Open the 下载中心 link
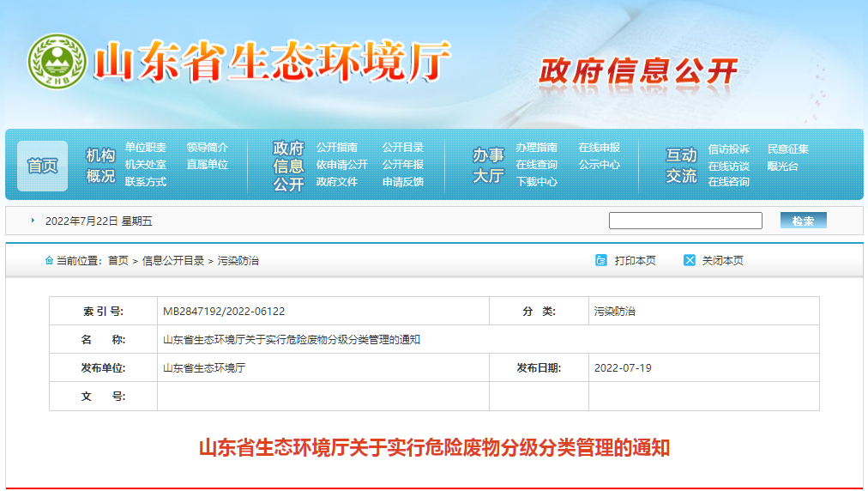The height and width of the screenshot is (491, 868). pos(536,182)
